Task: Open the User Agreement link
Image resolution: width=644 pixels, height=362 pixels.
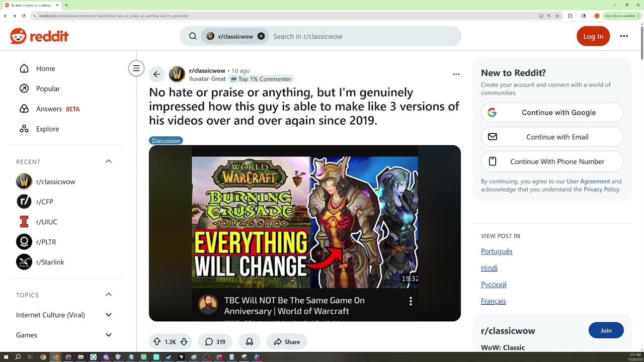Action: click(x=588, y=182)
